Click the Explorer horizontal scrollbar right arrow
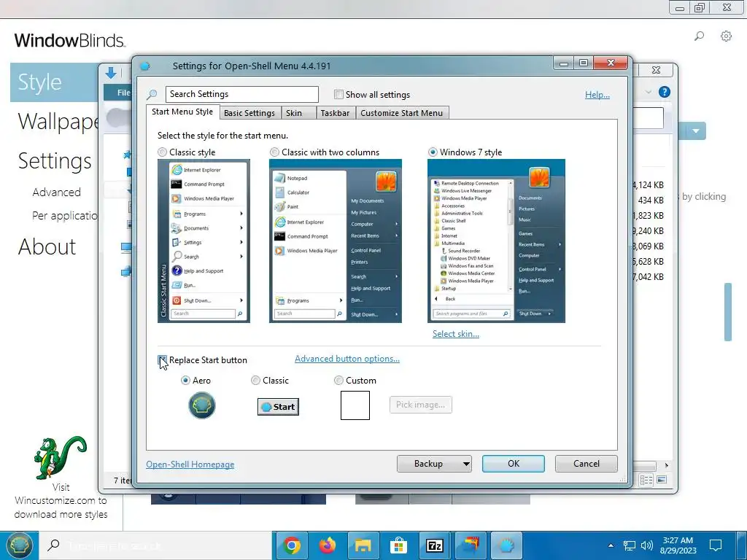The width and height of the screenshot is (747, 560). coord(667,465)
